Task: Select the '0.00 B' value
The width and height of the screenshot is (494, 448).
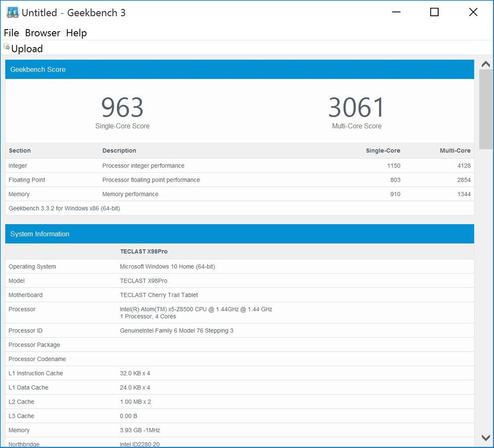Action: [x=128, y=416]
